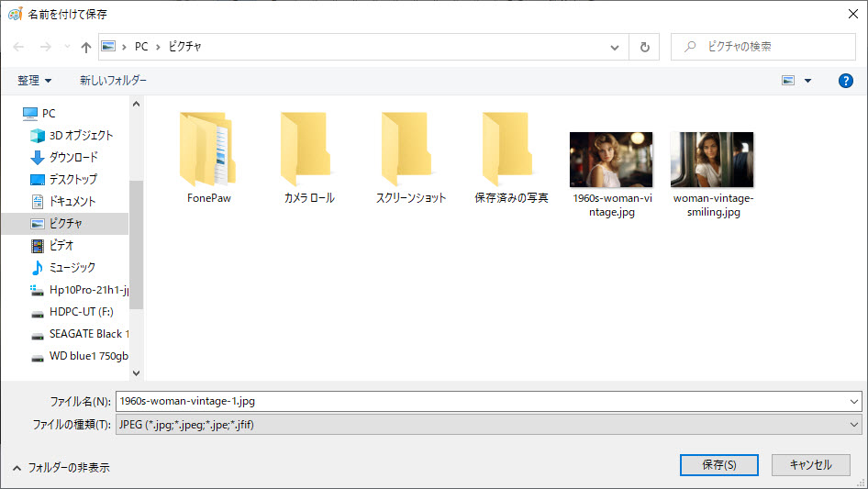
Task: Open the 整理 dropdown menu
Action: tap(35, 81)
